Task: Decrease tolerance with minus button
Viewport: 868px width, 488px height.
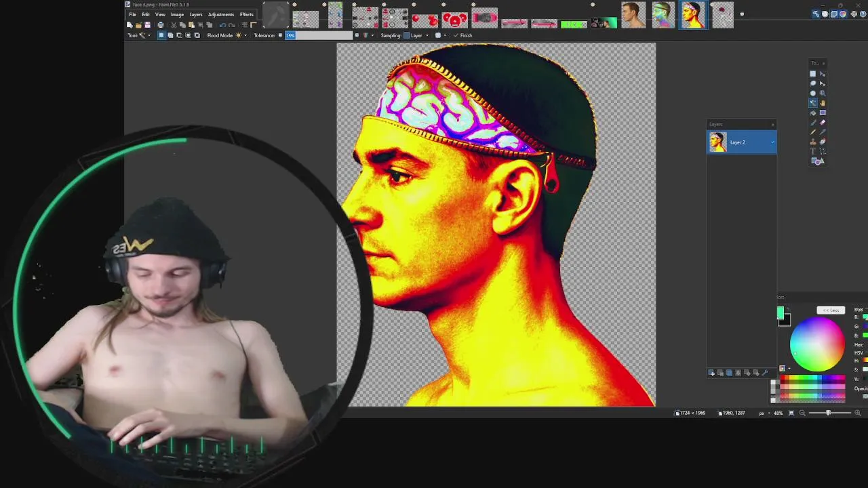Action: [x=280, y=35]
